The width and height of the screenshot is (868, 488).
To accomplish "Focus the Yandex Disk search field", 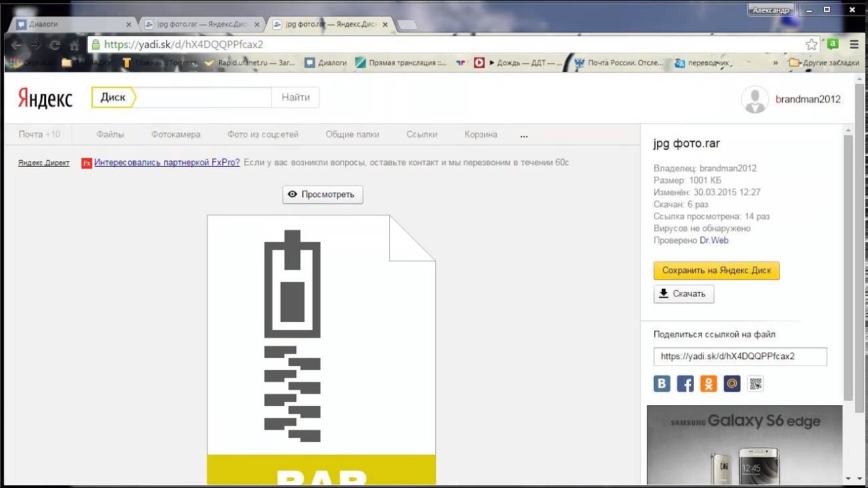I will click(x=203, y=98).
